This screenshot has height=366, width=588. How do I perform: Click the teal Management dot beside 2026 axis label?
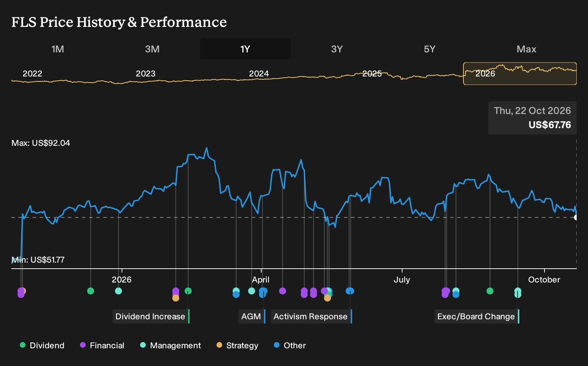119,291
